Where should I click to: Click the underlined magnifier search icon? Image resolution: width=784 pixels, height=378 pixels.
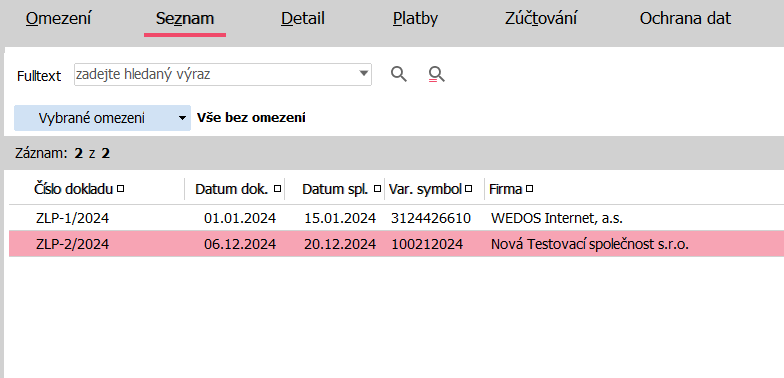tap(436, 74)
